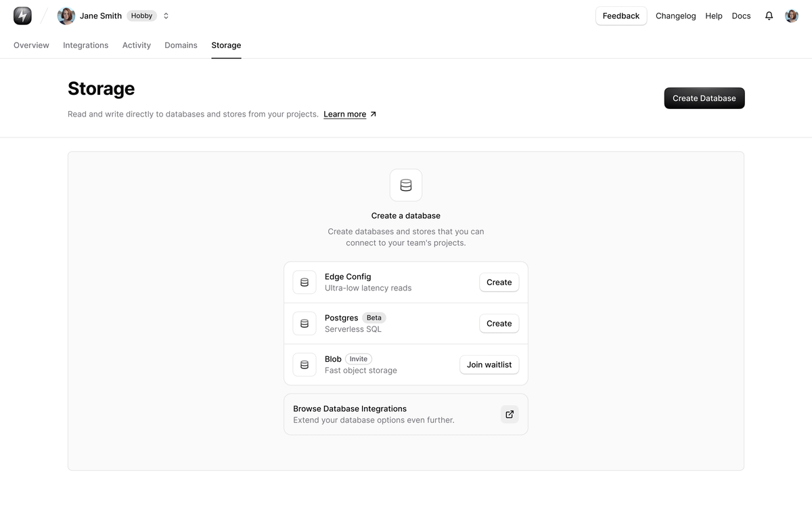Create a Postgres database
This screenshot has height=508, width=812.
(499, 324)
